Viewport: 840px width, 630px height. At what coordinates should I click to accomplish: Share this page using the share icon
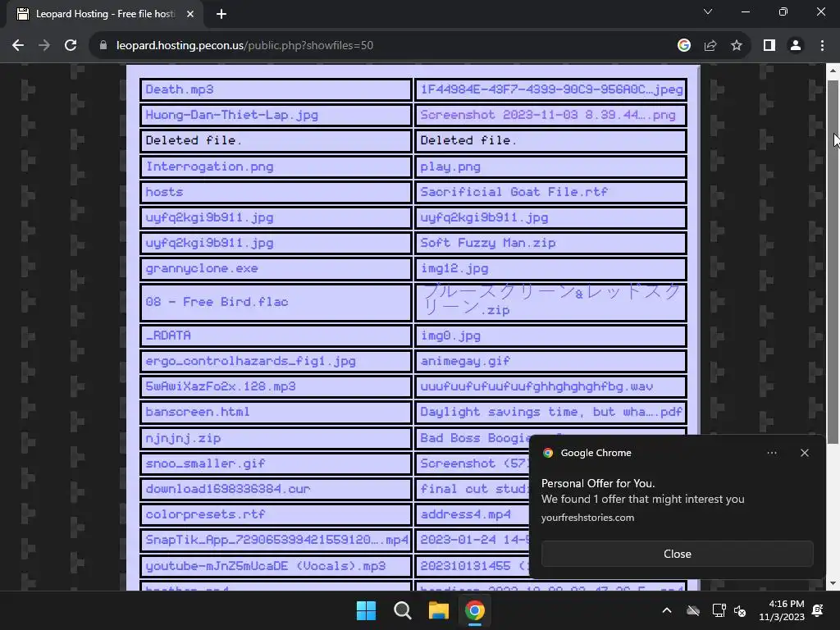tap(710, 46)
